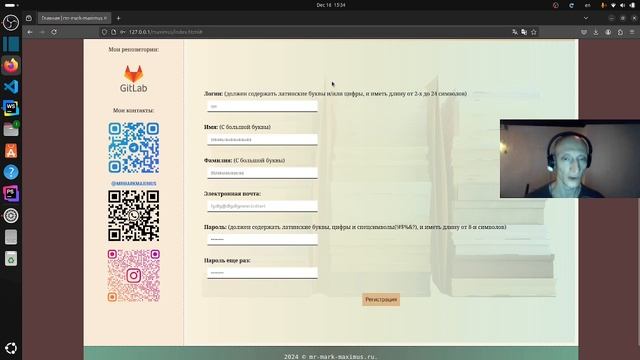Open the list all tabs chevron
This screenshot has height=360, width=640.
[586, 18]
